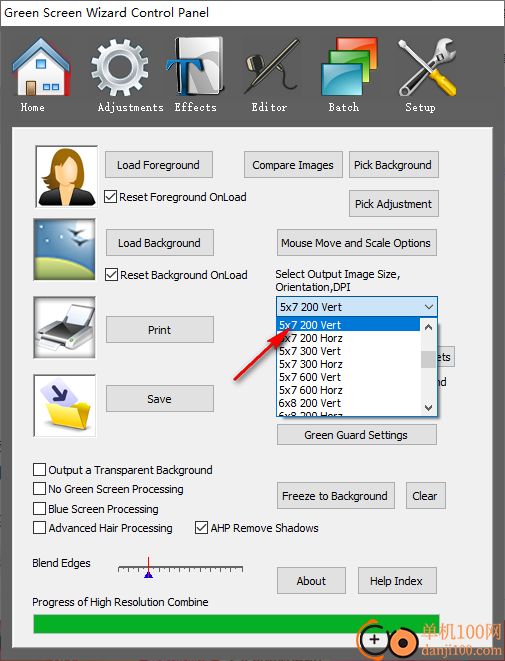The width and height of the screenshot is (505, 661).
Task: Select 5x7 600 Horz option
Action: (x=349, y=390)
